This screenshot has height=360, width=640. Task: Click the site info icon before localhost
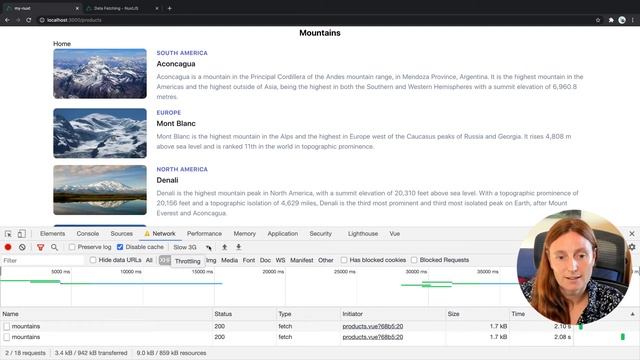42,20
